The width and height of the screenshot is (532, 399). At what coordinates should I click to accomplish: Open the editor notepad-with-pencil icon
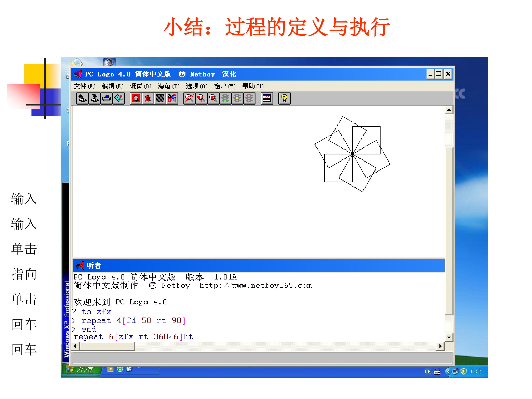[x=119, y=98]
